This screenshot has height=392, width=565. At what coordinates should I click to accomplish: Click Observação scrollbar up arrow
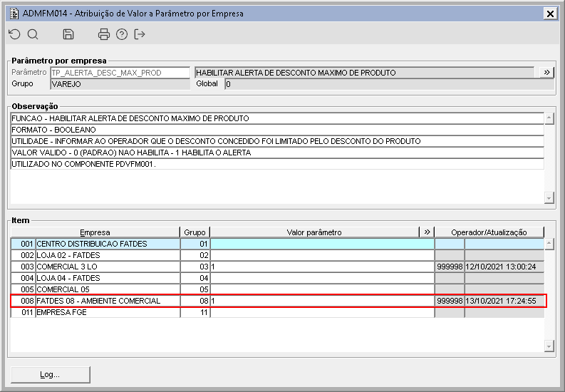[x=549, y=118]
